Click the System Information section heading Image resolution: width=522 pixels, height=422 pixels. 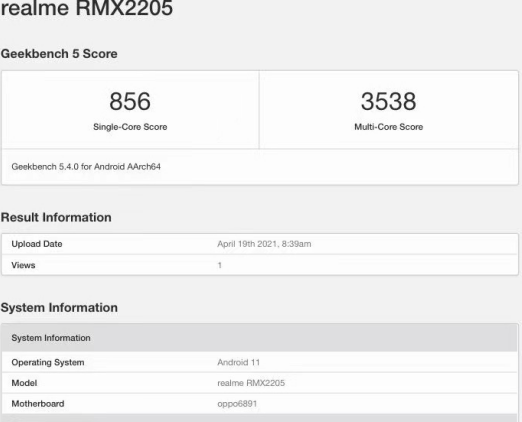pos(59,308)
